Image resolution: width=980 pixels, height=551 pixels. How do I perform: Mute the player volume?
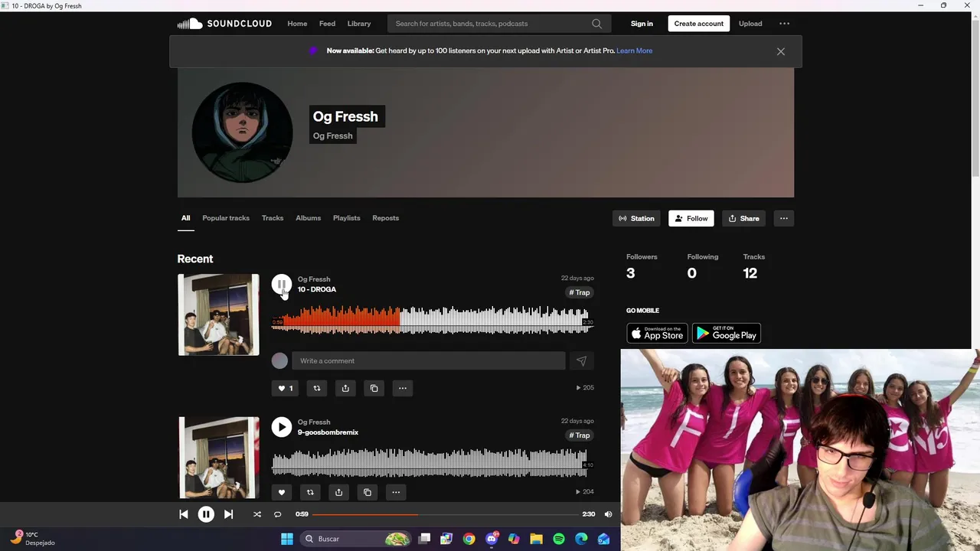(608, 514)
